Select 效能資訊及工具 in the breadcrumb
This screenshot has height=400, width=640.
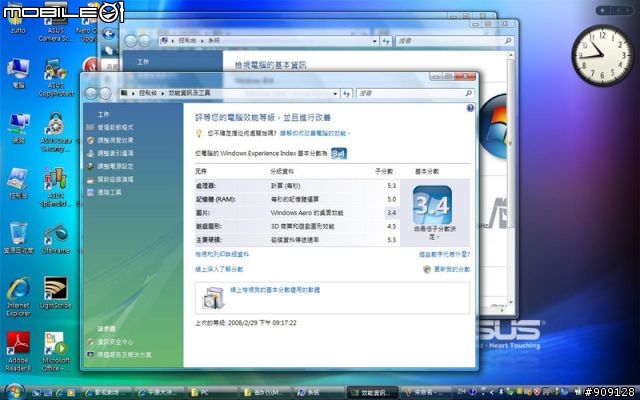point(189,93)
